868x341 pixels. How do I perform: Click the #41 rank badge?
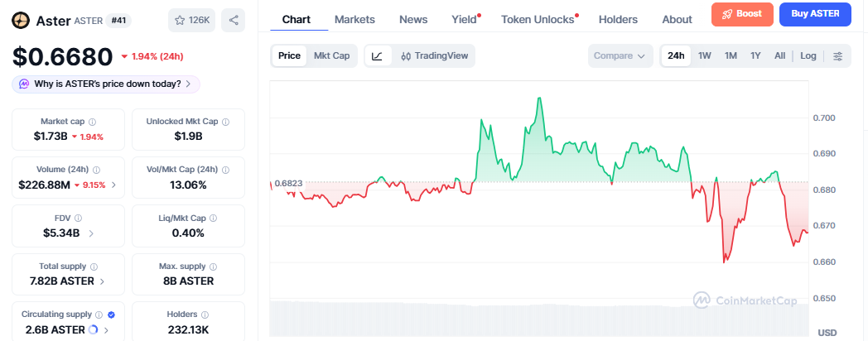pyautogui.click(x=118, y=21)
